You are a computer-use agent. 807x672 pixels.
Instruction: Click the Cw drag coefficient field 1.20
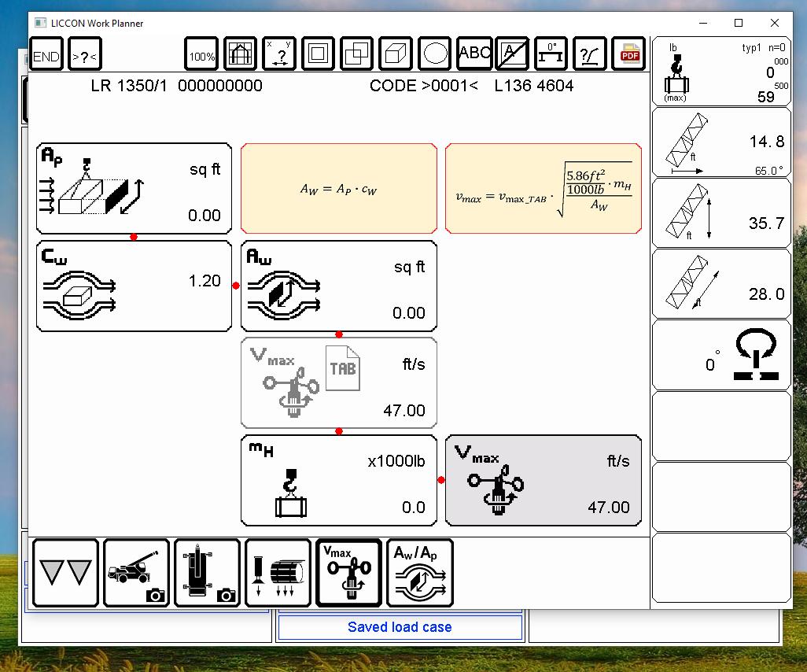(x=134, y=286)
